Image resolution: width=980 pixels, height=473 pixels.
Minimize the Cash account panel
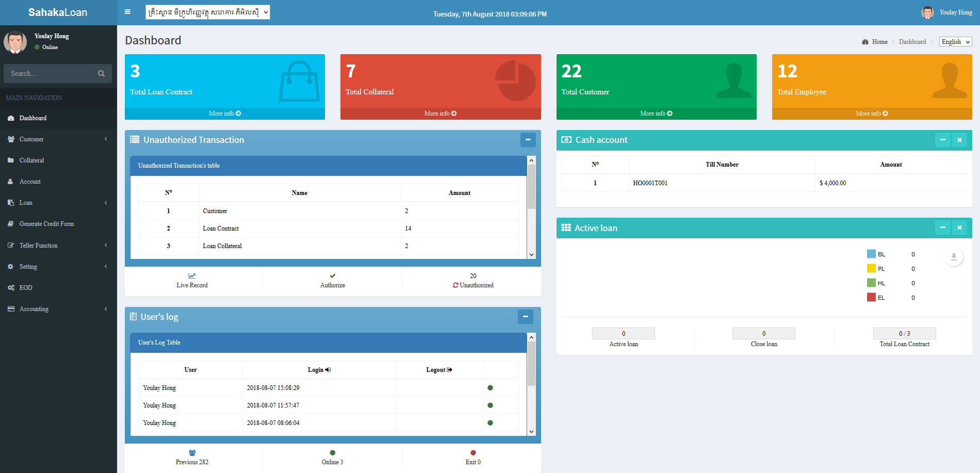click(942, 140)
